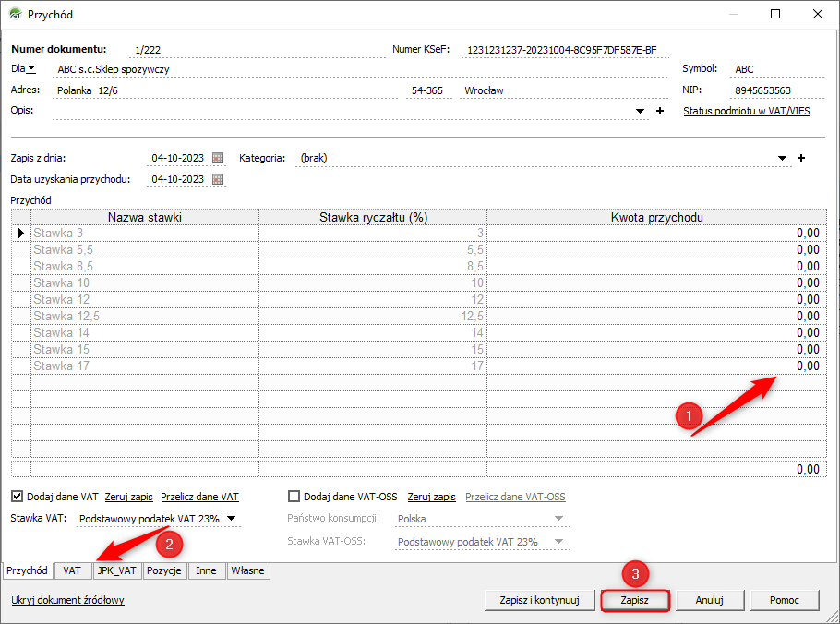The height and width of the screenshot is (624, 840).
Task: Open Państwo konsumpcji dropdown
Action: click(558, 519)
